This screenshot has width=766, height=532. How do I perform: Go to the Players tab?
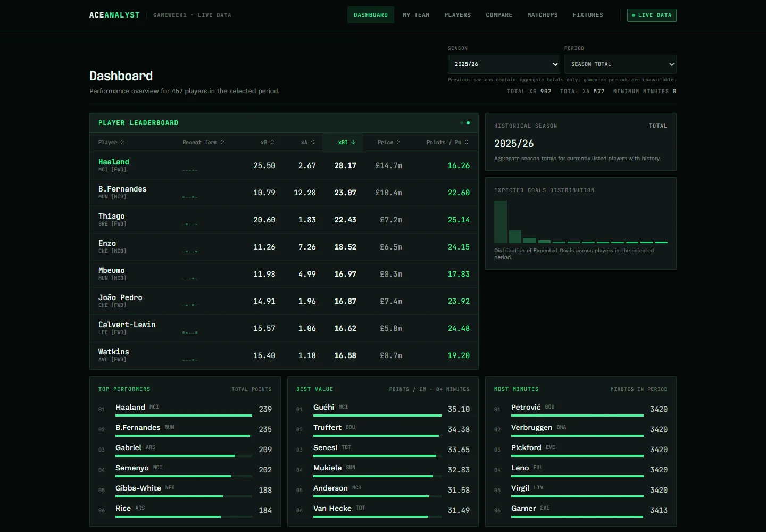pyautogui.click(x=457, y=15)
